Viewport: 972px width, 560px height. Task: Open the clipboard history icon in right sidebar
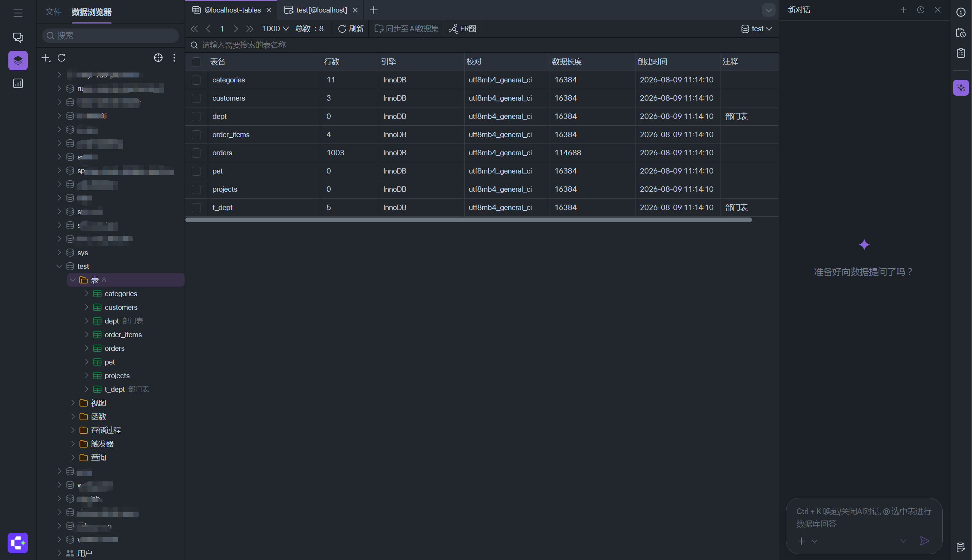click(961, 33)
